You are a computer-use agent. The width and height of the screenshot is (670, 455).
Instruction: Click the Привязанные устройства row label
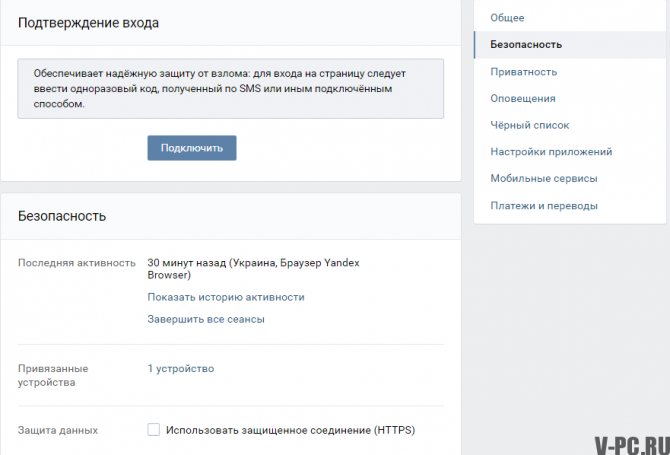[x=53, y=375]
